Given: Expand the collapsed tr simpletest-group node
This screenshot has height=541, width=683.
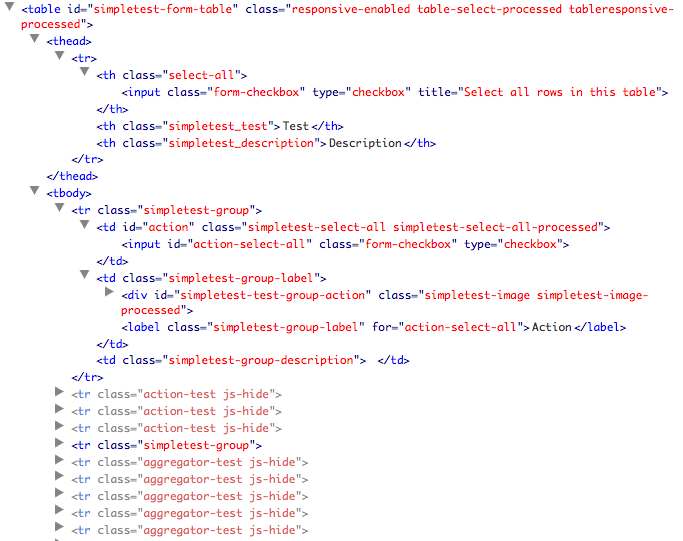Looking at the screenshot, I should coord(59,443).
